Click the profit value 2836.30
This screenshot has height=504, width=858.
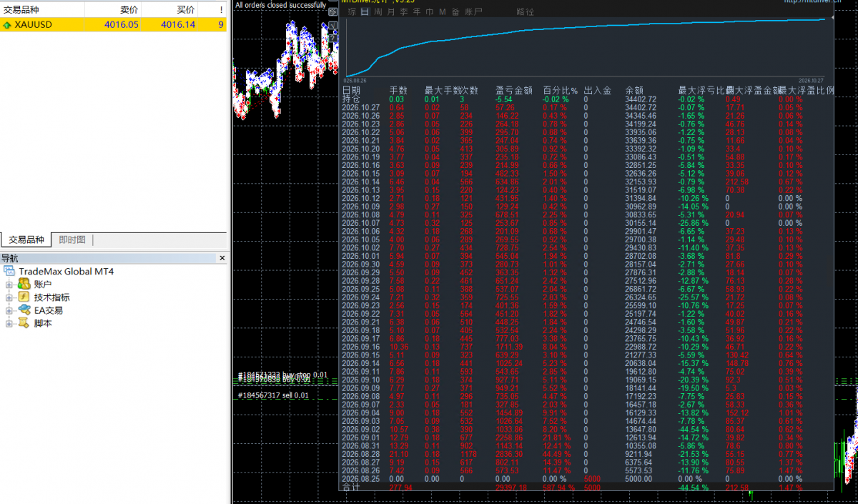pos(508,454)
